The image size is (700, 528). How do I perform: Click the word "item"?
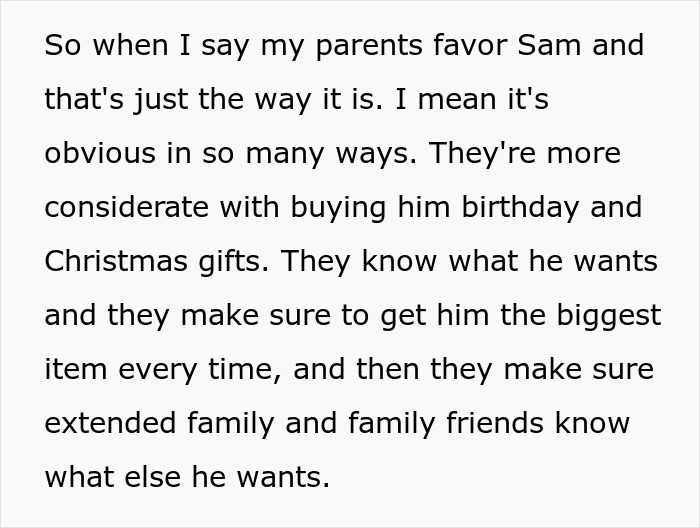[x=73, y=370]
